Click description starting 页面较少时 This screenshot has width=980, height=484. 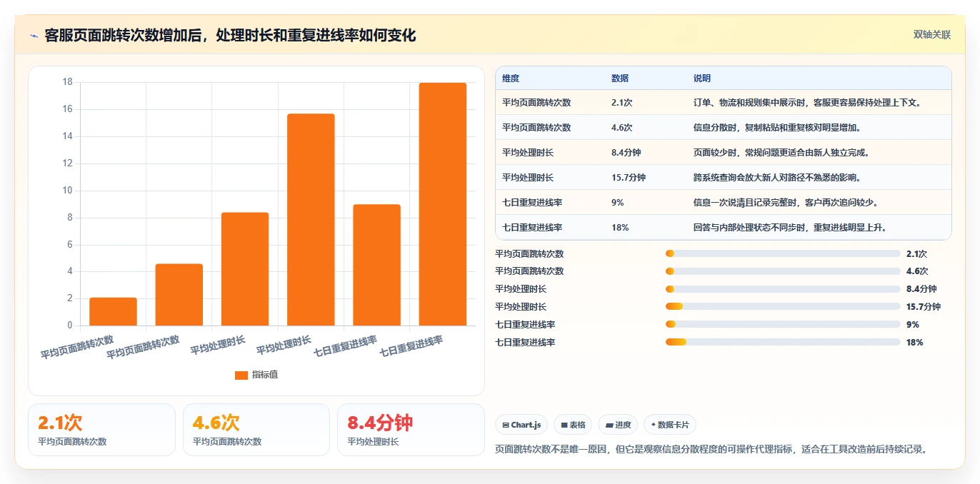[x=781, y=153]
